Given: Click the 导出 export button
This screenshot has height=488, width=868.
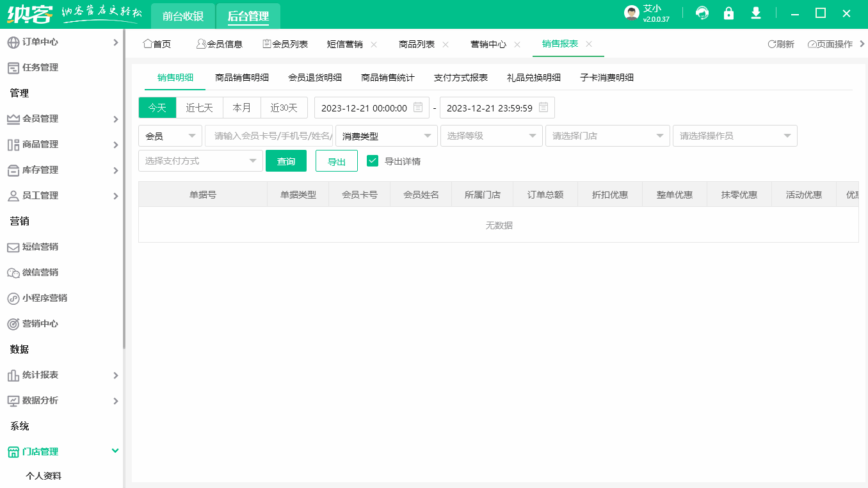Looking at the screenshot, I should [x=337, y=161].
